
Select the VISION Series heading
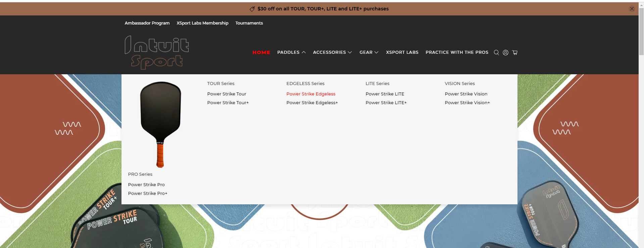click(x=460, y=84)
